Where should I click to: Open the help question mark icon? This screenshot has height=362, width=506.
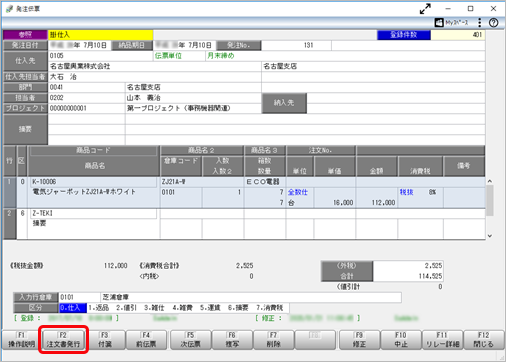click(x=493, y=23)
